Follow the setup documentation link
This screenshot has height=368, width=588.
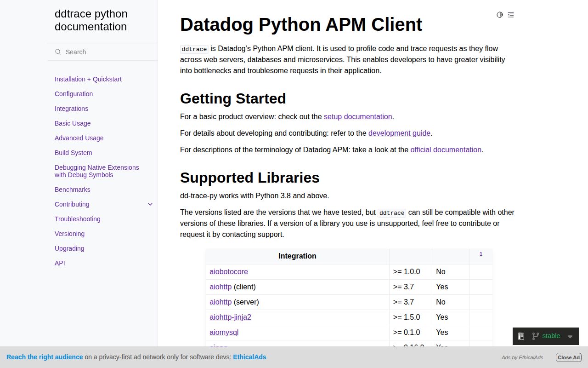coord(358,116)
